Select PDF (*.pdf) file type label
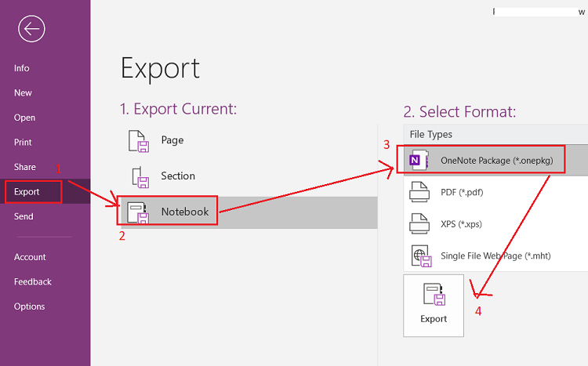This screenshot has width=588, height=366. pyautogui.click(x=462, y=192)
